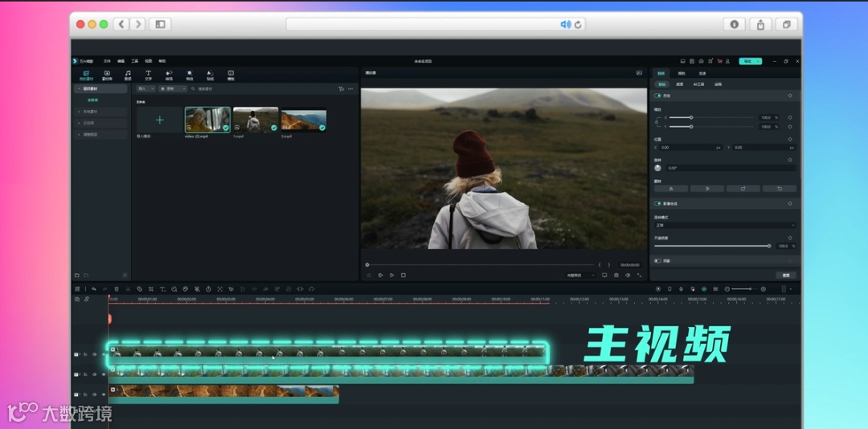Zoom in on the timeline with the plus icon
The width and height of the screenshot is (868, 429).
pyautogui.click(x=764, y=289)
